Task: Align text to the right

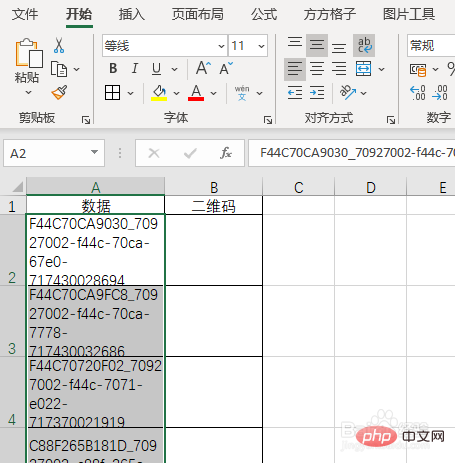Action: (339, 69)
